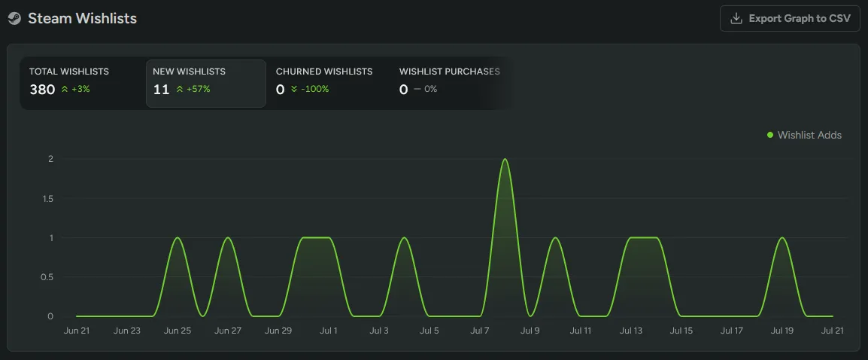Export Graph to CSV
Viewport: 868px width, 360px height.
click(790, 18)
